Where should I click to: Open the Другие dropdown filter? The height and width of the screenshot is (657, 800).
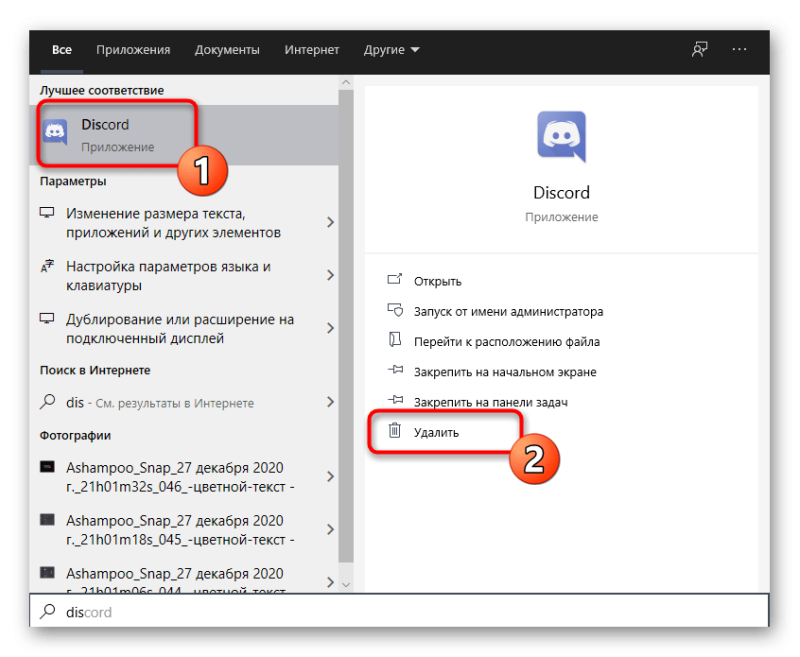[391, 50]
